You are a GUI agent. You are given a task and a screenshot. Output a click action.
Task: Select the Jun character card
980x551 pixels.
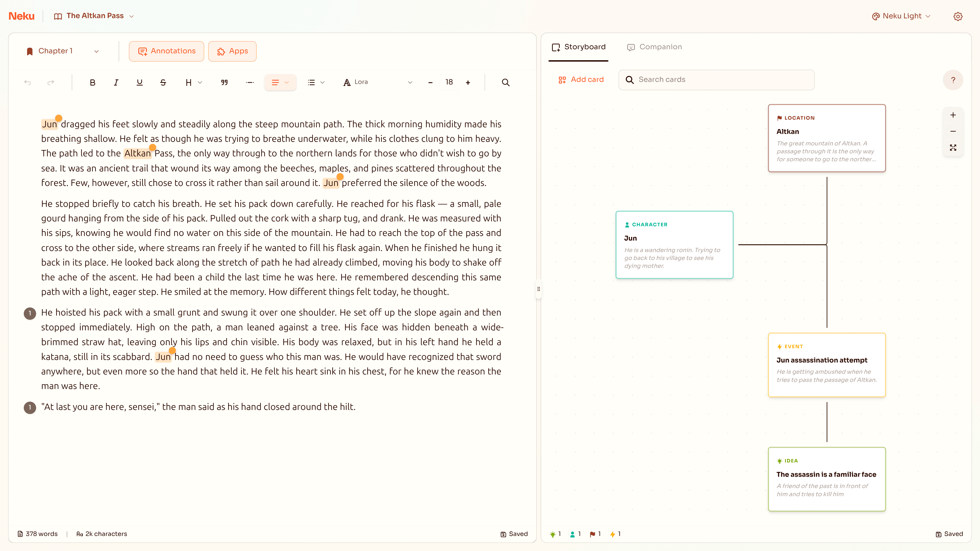674,245
